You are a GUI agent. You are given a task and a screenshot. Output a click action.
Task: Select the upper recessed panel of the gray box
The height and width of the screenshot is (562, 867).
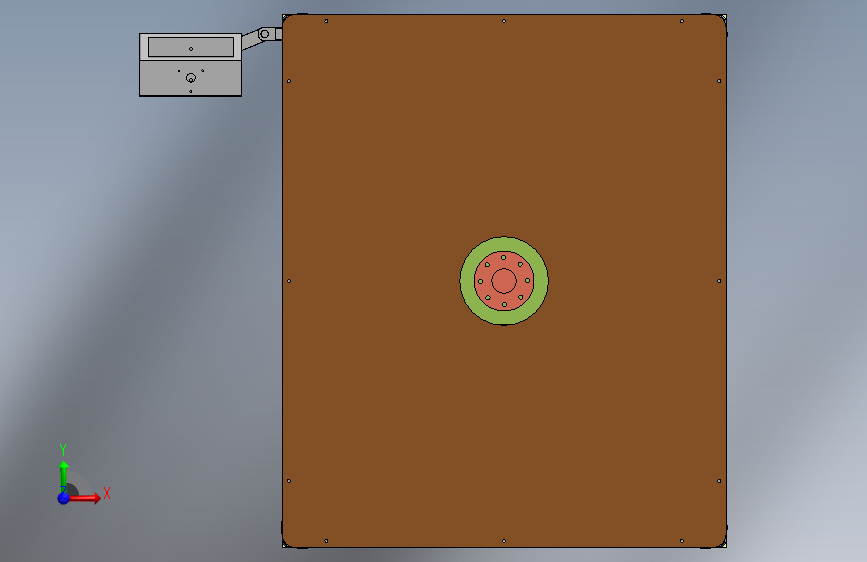point(191,47)
